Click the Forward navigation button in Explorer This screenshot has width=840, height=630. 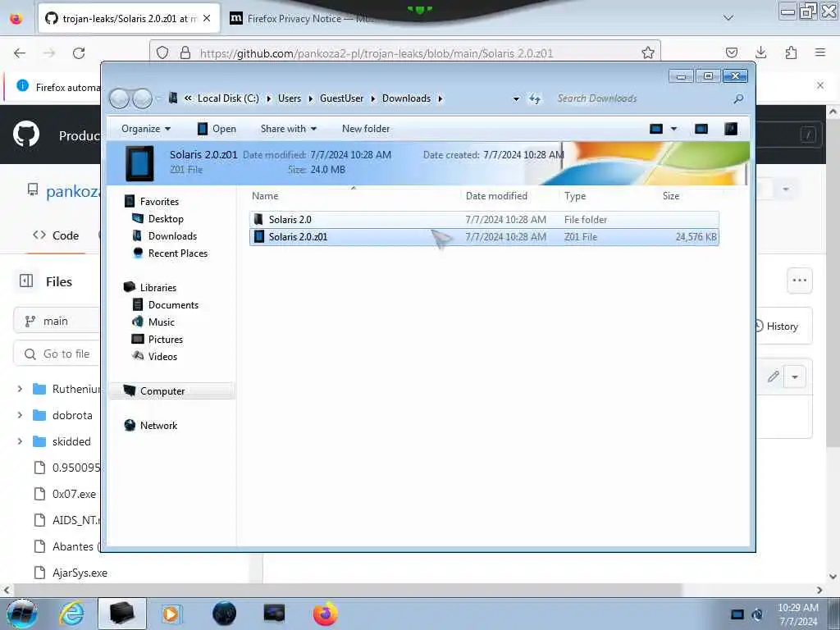(142, 98)
